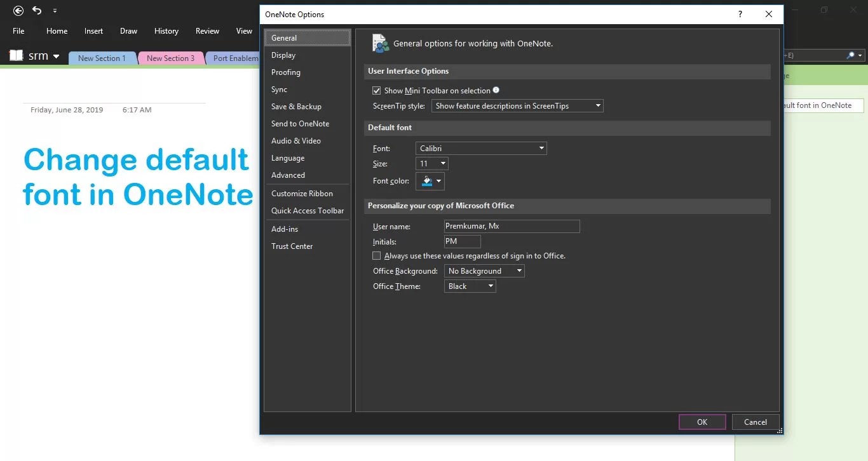This screenshot has width=868, height=461.
Task: Select the Proofing options category
Action: 308,72
